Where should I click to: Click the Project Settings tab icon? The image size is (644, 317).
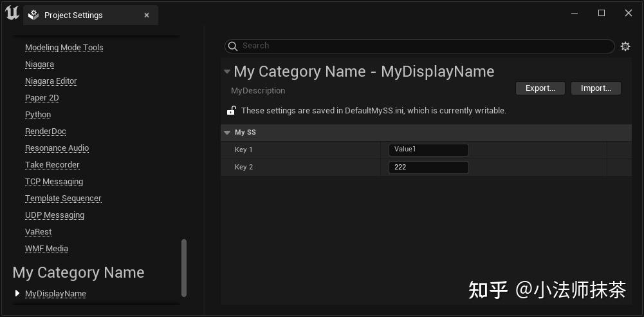coord(33,15)
